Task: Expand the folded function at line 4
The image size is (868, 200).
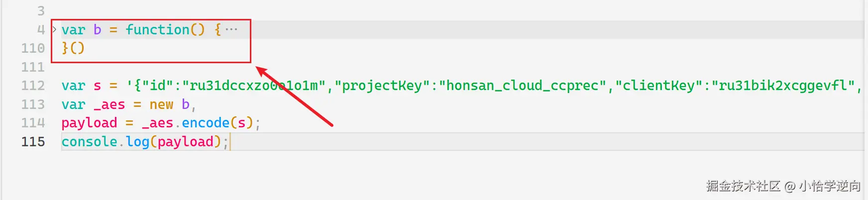Action: click(54, 29)
